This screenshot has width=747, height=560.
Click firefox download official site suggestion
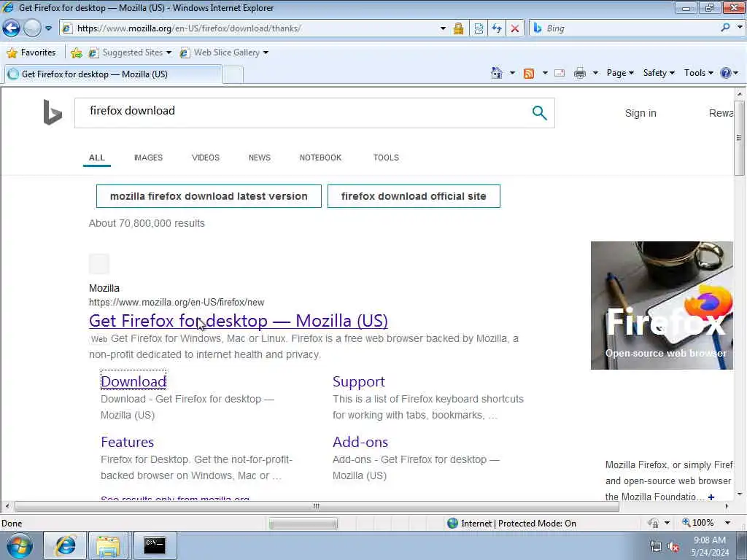pyautogui.click(x=414, y=196)
